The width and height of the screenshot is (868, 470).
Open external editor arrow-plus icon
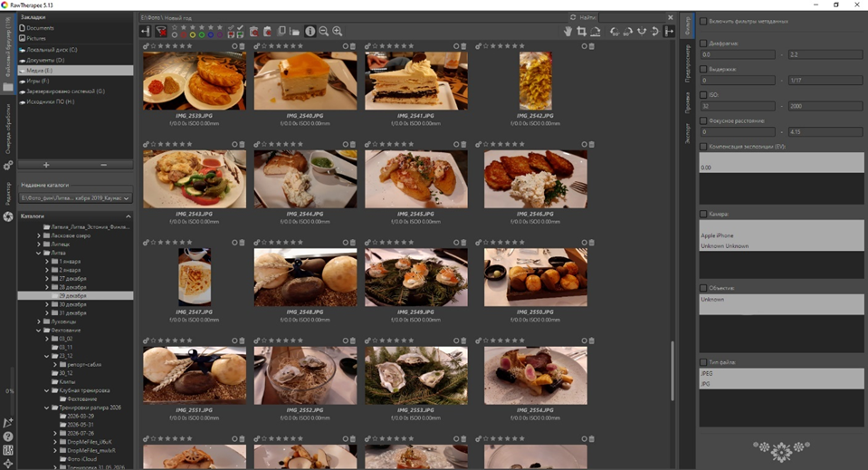pos(8,423)
